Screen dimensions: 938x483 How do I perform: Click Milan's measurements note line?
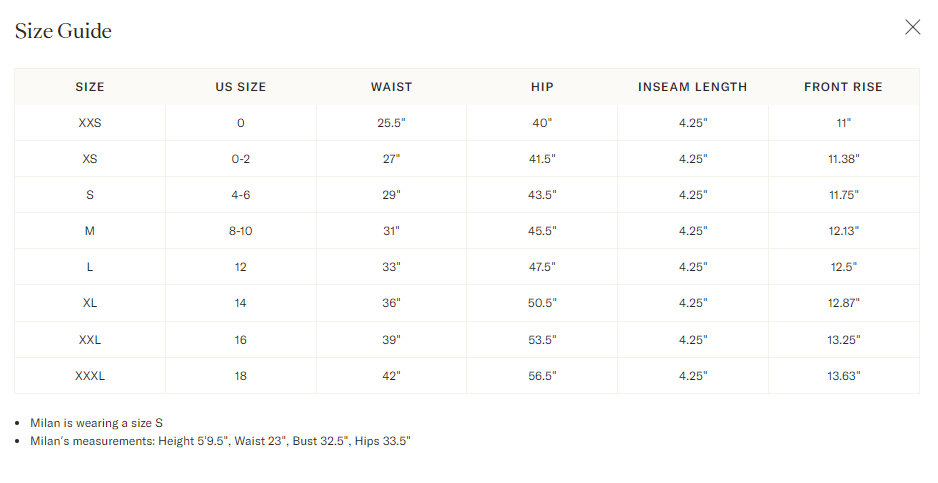[220, 441]
